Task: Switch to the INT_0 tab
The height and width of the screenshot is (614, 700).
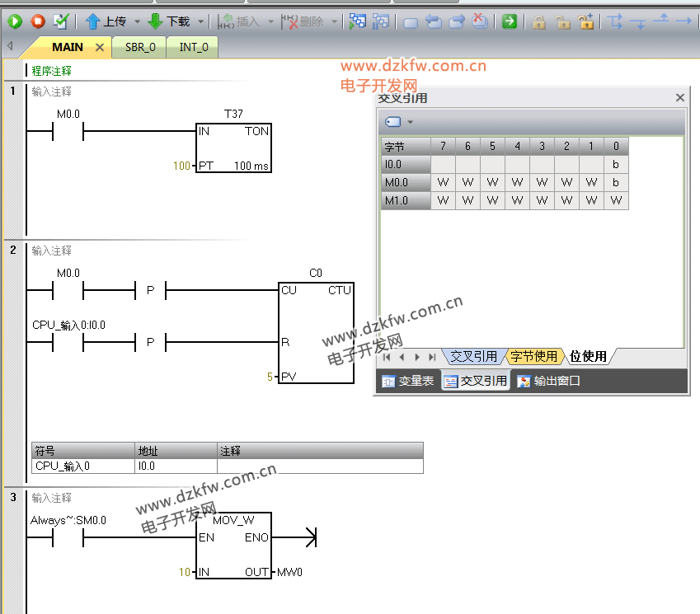Action: (x=194, y=47)
